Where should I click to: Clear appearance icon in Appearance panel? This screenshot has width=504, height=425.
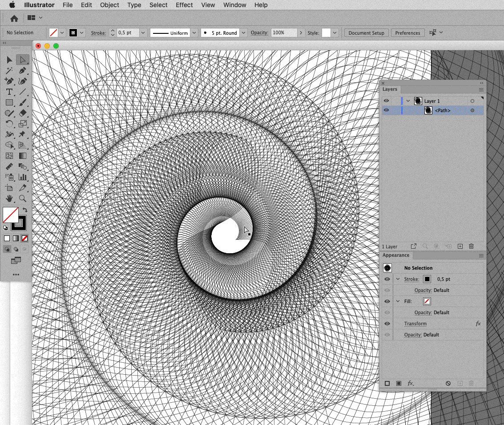[x=448, y=383]
